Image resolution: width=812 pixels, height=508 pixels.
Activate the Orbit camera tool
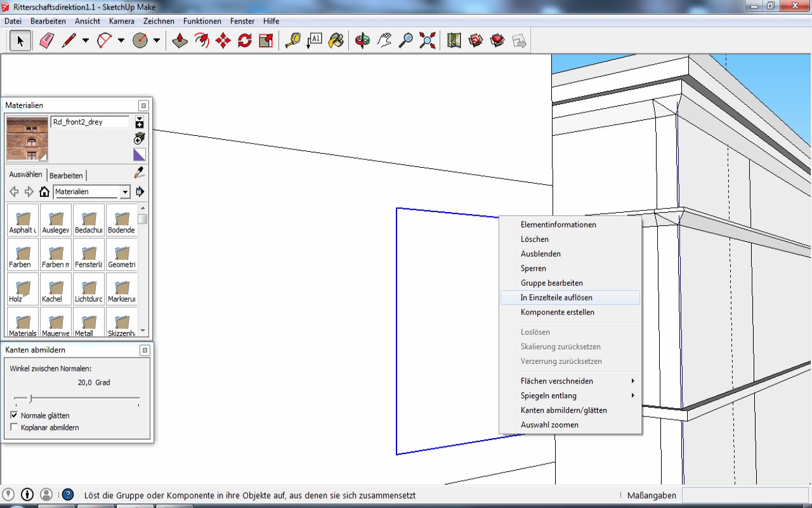click(x=362, y=41)
